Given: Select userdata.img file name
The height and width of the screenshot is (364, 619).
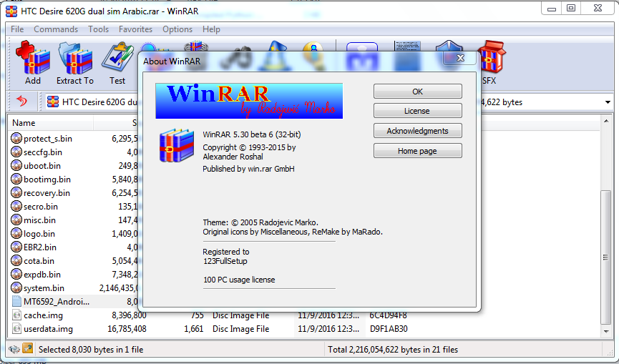Looking at the screenshot, I should 48,329.
